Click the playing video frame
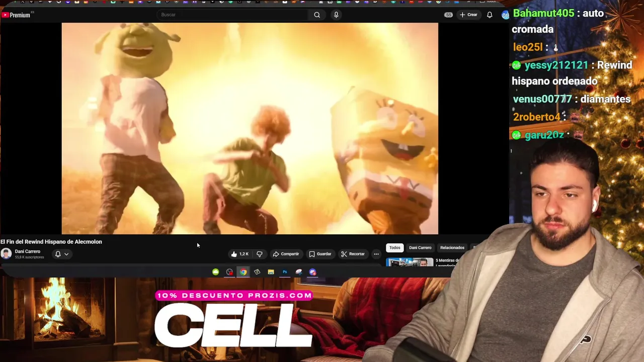The height and width of the screenshot is (362, 644). click(x=250, y=128)
